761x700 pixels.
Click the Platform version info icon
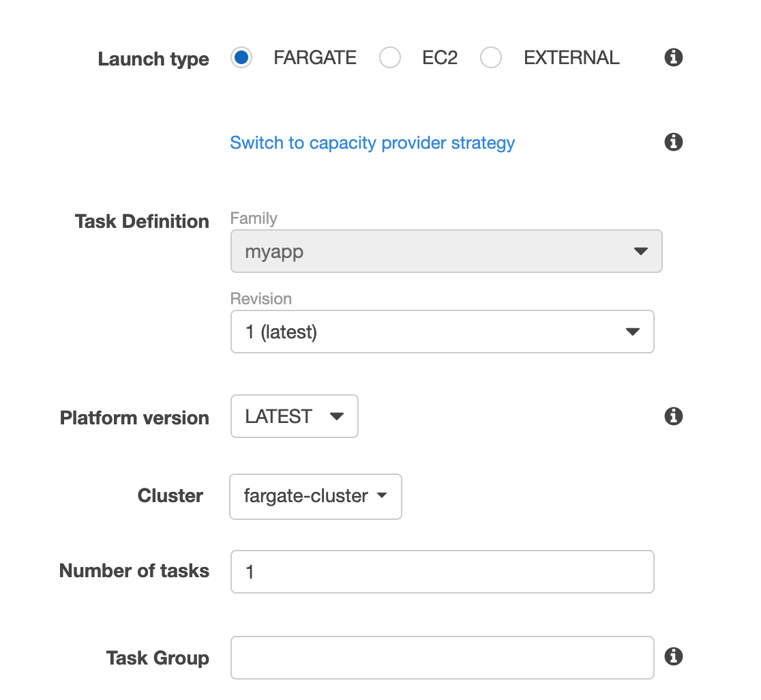(x=673, y=416)
